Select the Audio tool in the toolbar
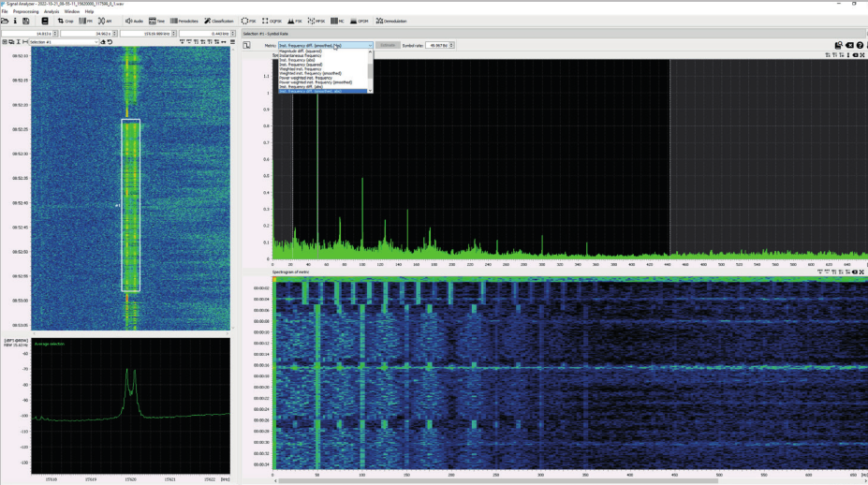This screenshot has height=485, width=868. [x=134, y=21]
